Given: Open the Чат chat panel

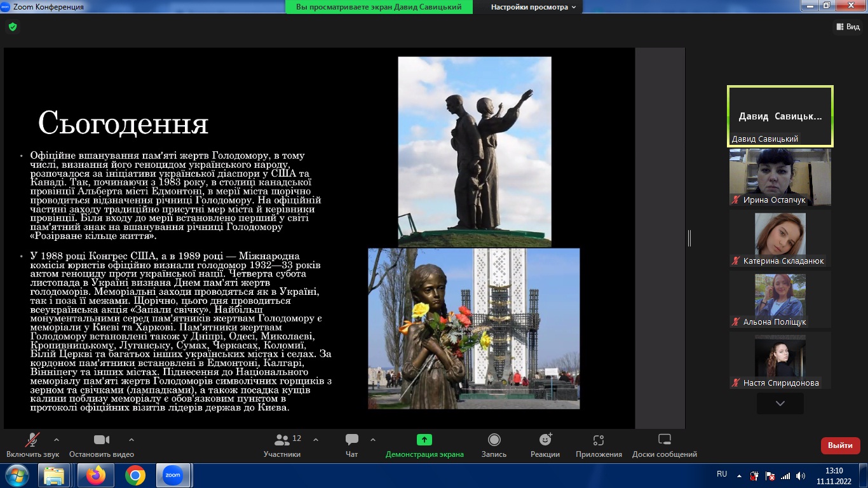Looking at the screenshot, I should pos(351,445).
